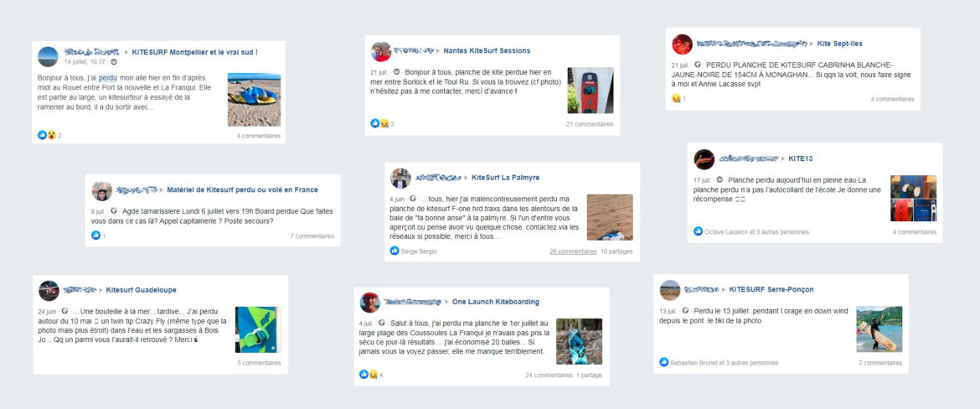The width and height of the screenshot is (980, 409).
Task: Click 7 commentaires on the Matériel de Kitesurf post
Action: (312, 236)
